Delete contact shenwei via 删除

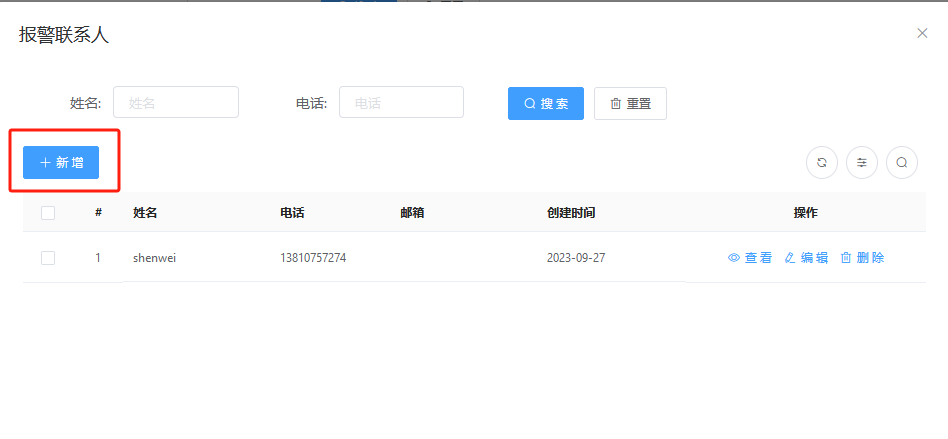tap(862, 258)
